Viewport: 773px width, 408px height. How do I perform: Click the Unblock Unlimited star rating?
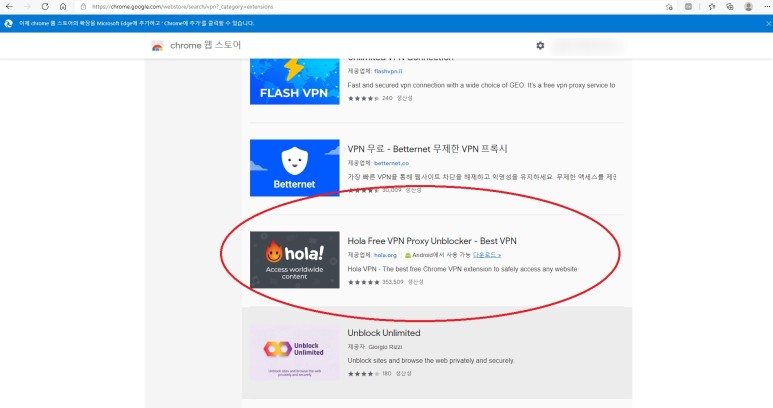click(x=363, y=374)
